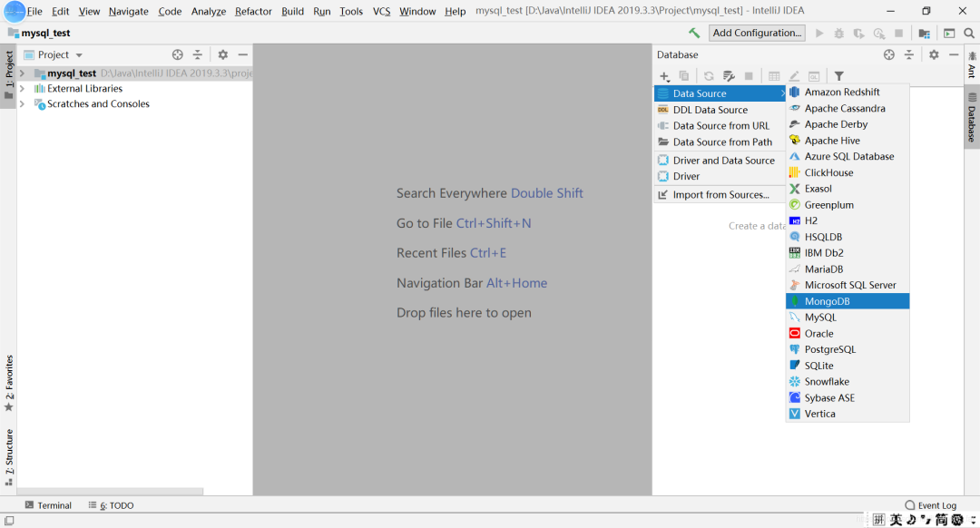Toggle Favorites side tab
980x528 pixels.
9,383
